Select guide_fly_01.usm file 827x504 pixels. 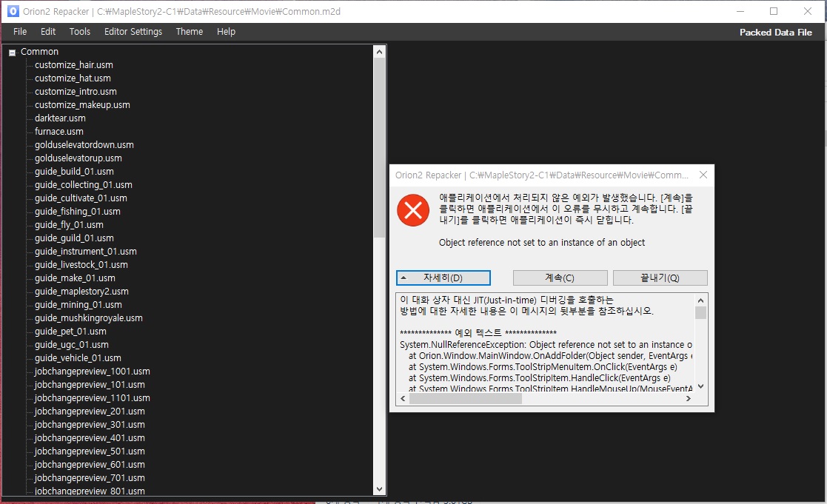click(x=69, y=224)
